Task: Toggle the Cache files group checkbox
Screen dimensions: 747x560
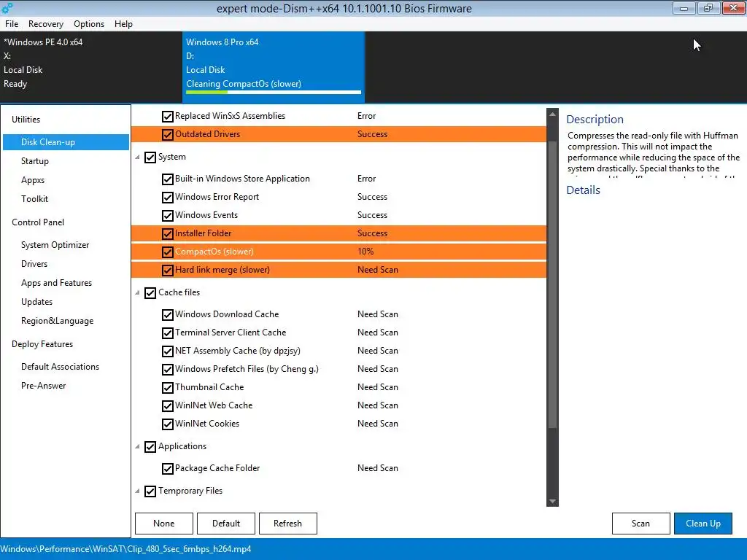Action: pos(150,293)
